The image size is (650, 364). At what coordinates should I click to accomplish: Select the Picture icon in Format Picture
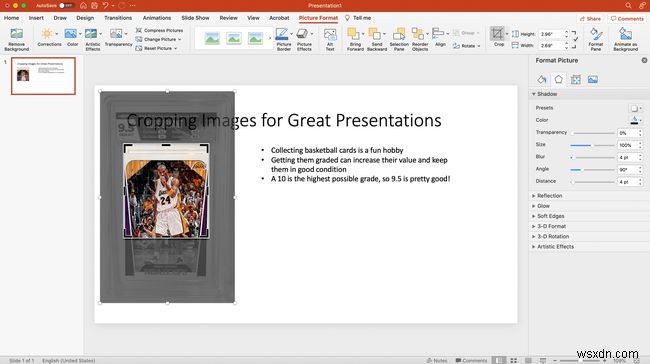click(593, 79)
